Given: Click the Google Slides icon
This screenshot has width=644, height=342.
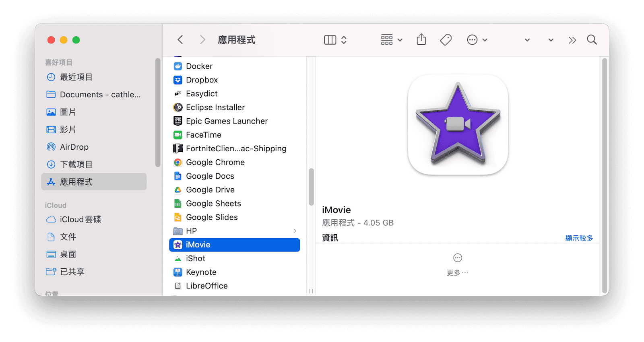Looking at the screenshot, I should click(178, 217).
